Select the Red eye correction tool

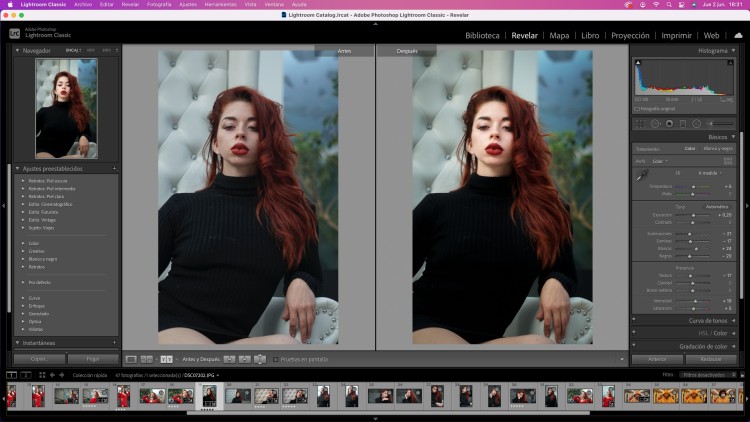tap(669, 124)
